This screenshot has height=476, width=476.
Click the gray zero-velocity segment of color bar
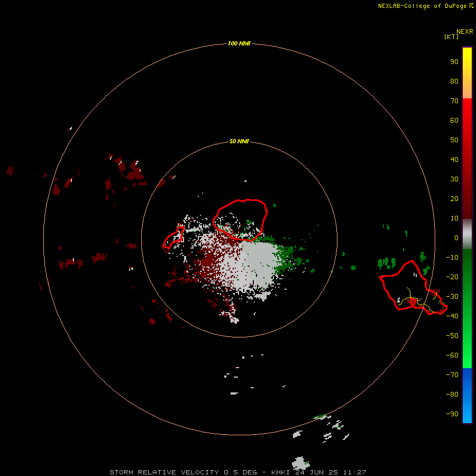click(x=467, y=234)
